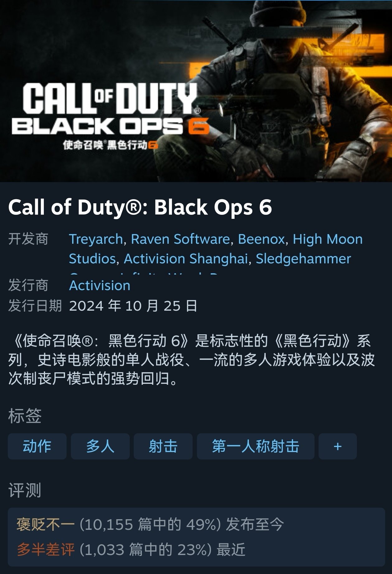Select the 射击 tag
Image resolution: width=392 pixels, height=574 pixels.
pos(163,446)
